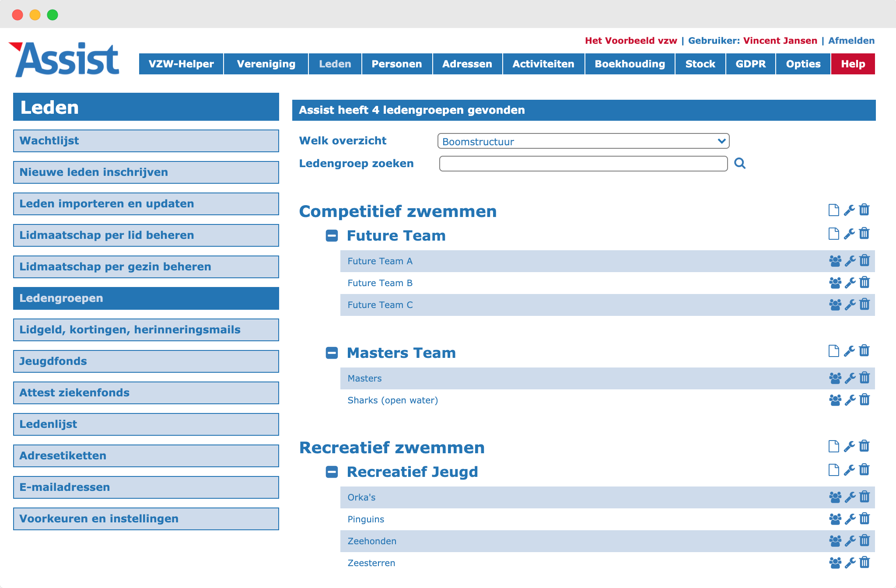The image size is (896, 588).
Task: Open the VZW-Helper menu
Action: click(x=181, y=64)
